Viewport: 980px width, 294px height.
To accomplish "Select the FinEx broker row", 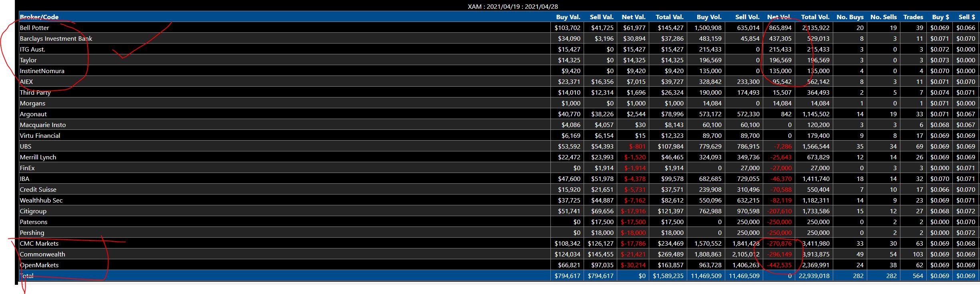I will [x=498, y=168].
